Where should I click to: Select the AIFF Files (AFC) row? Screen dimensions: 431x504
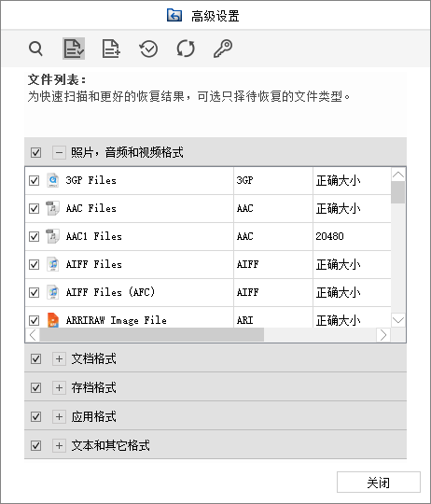click(208, 292)
